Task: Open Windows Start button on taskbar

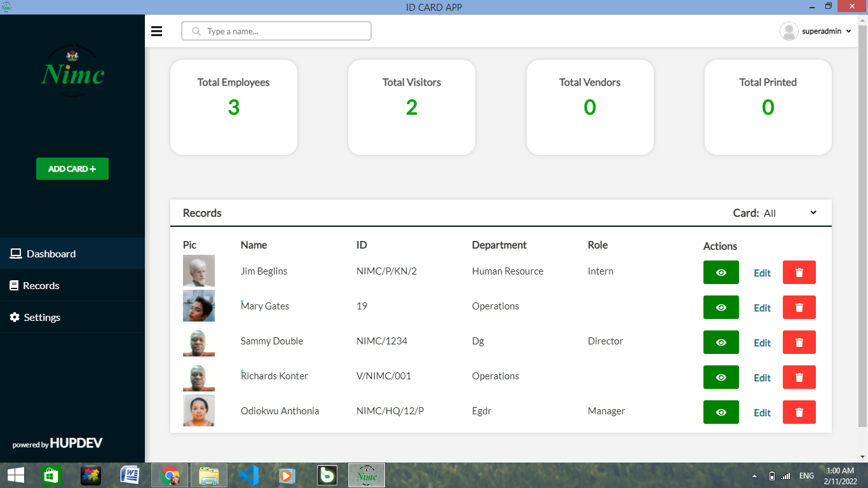Action: 15,475
